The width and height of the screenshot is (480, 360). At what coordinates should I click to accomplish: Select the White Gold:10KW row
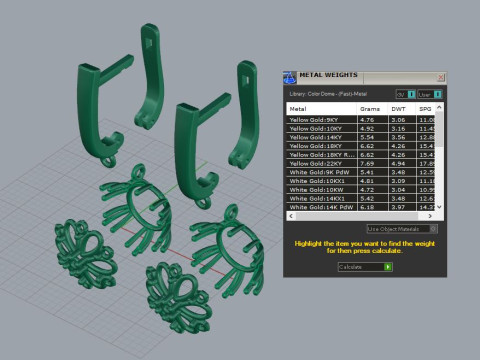[361, 190]
